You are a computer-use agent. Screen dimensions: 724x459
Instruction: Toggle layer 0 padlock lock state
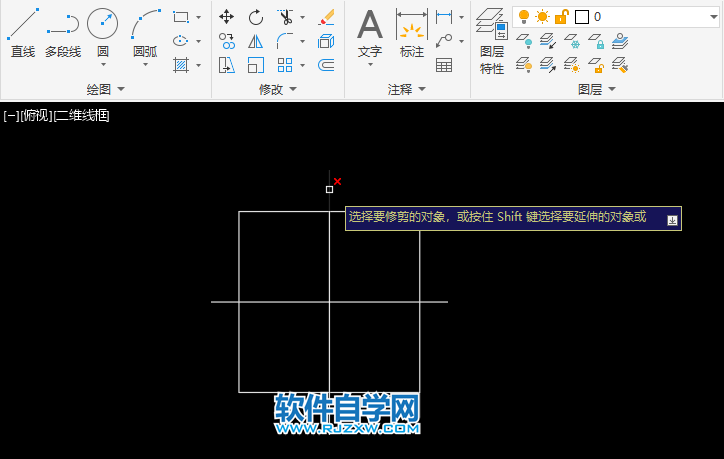[x=561, y=17]
